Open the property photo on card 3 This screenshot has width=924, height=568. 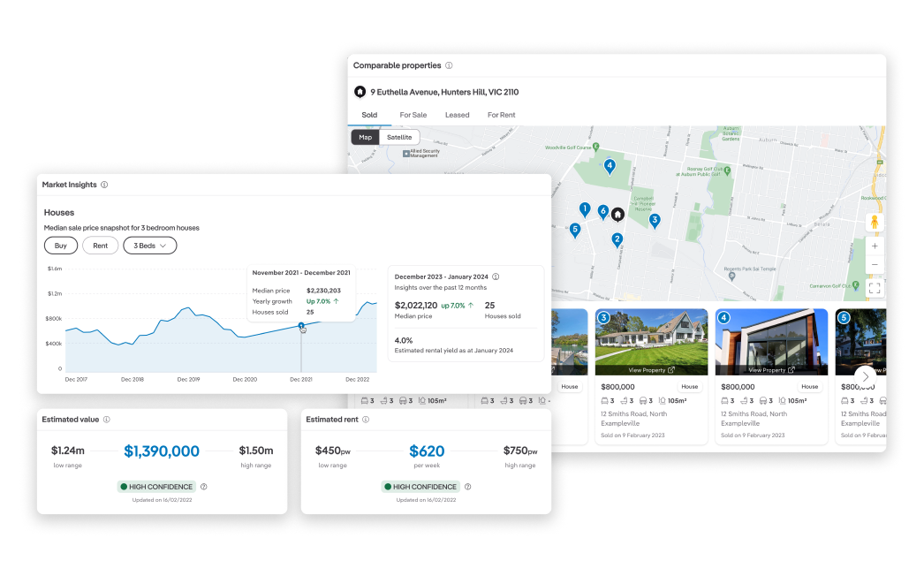[651, 342]
